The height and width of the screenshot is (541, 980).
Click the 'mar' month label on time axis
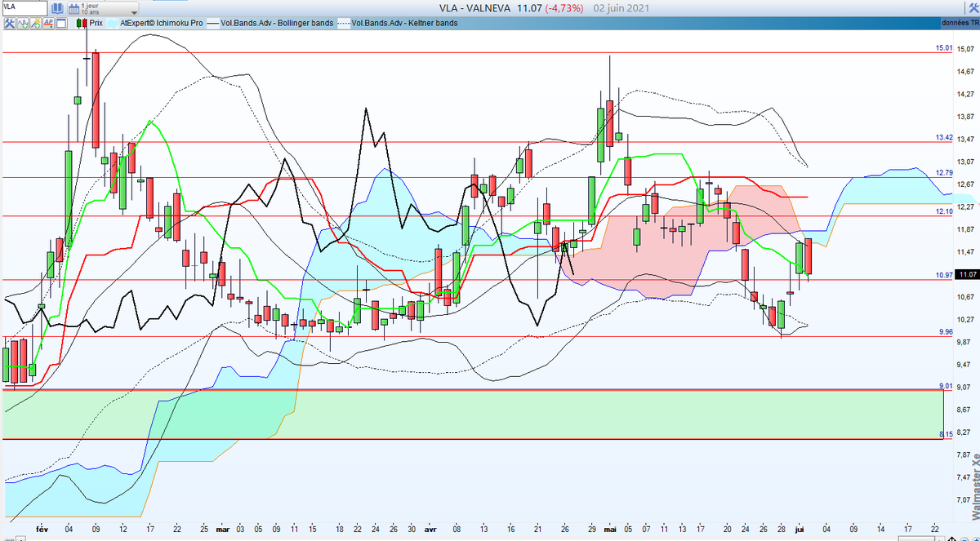pyautogui.click(x=223, y=528)
